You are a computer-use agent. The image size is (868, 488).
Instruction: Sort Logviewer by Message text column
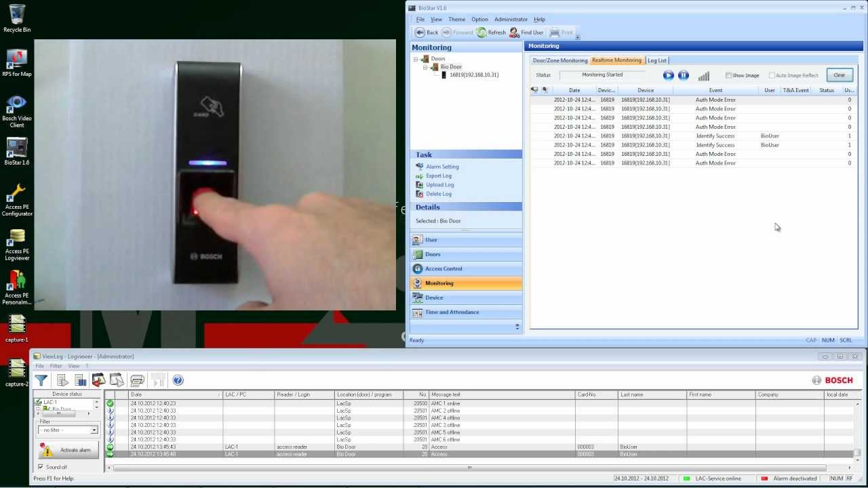click(x=502, y=394)
